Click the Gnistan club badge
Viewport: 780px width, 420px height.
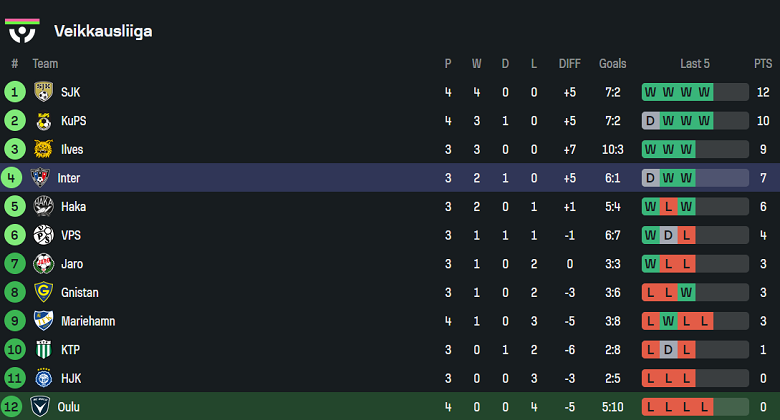click(42, 293)
